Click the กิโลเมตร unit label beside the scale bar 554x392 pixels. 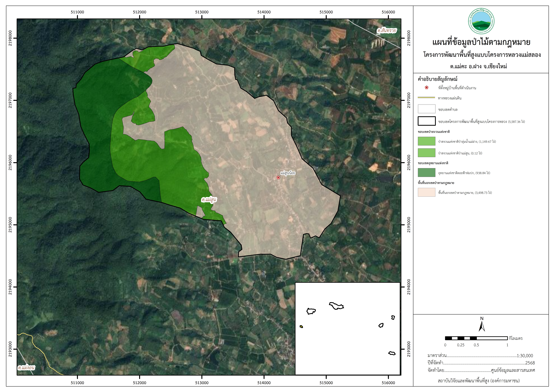click(x=516, y=338)
